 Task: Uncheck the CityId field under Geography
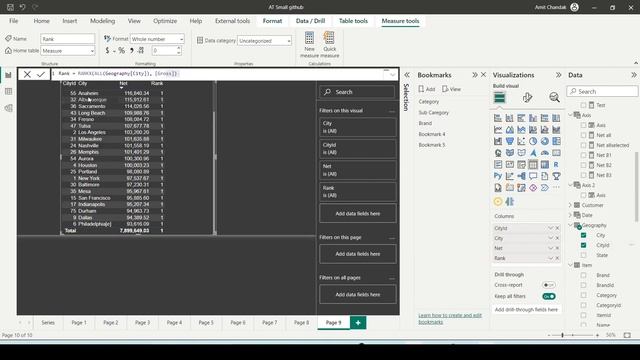click(583, 245)
